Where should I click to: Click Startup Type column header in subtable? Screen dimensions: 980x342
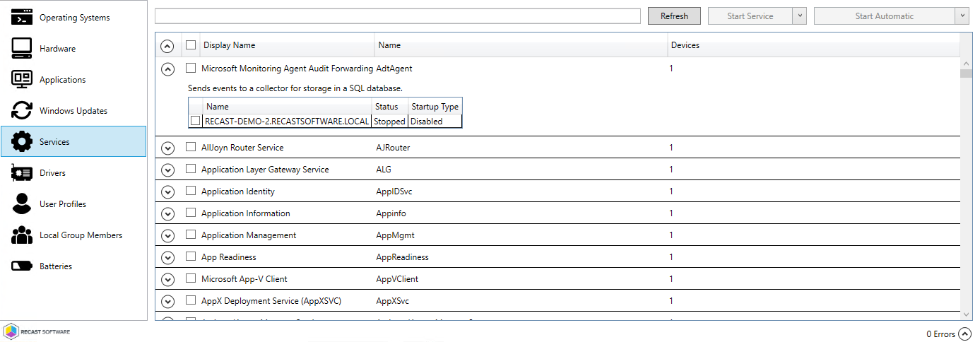pyautogui.click(x=435, y=107)
